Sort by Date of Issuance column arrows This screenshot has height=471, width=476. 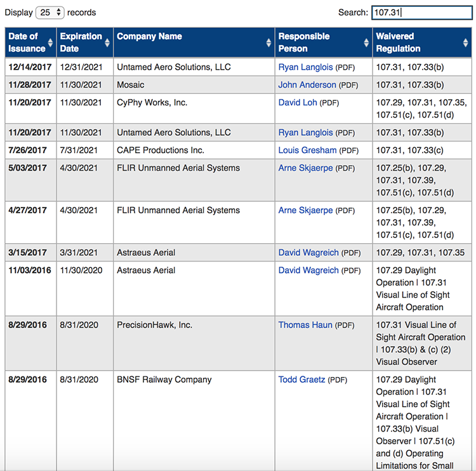[50, 43]
